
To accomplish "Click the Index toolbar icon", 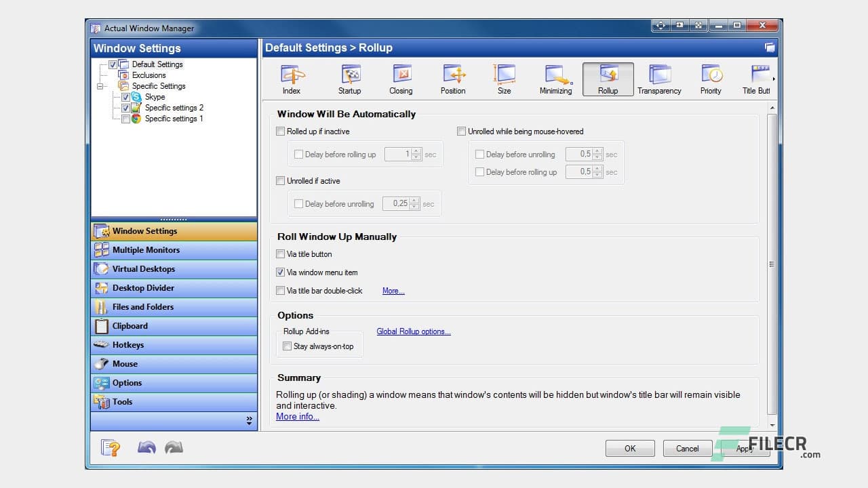I will (x=291, y=78).
